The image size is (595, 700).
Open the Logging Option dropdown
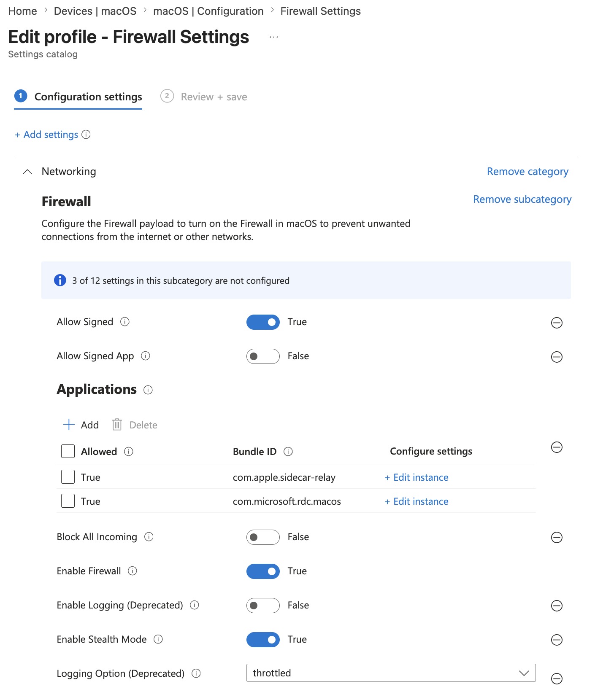[391, 673]
